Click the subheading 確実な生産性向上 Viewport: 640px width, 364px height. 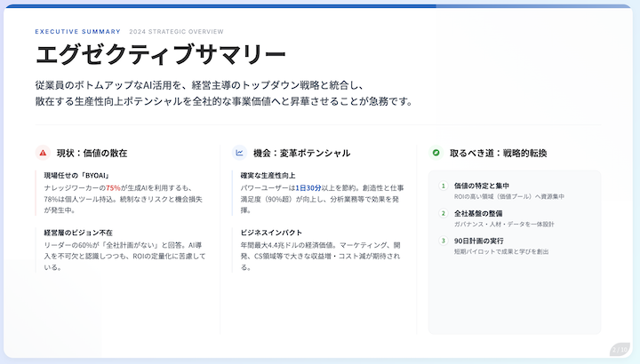tap(268, 175)
